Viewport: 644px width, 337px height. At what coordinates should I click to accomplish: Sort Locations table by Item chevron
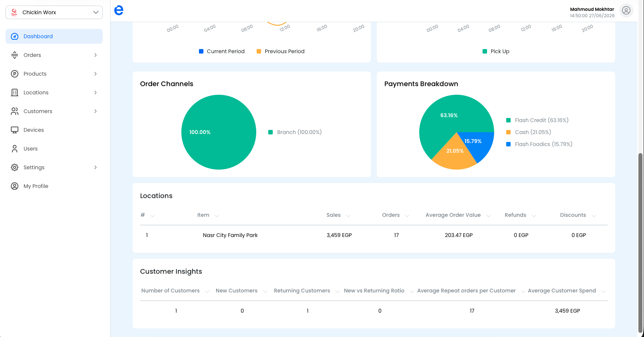[x=217, y=215]
